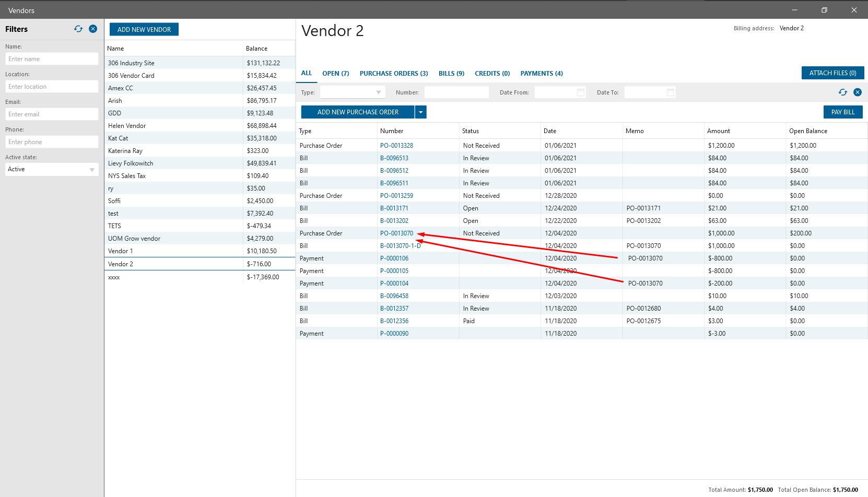Select vendor Katerina Ray
Image resolution: width=868 pixels, height=497 pixels.
pyautogui.click(x=200, y=150)
